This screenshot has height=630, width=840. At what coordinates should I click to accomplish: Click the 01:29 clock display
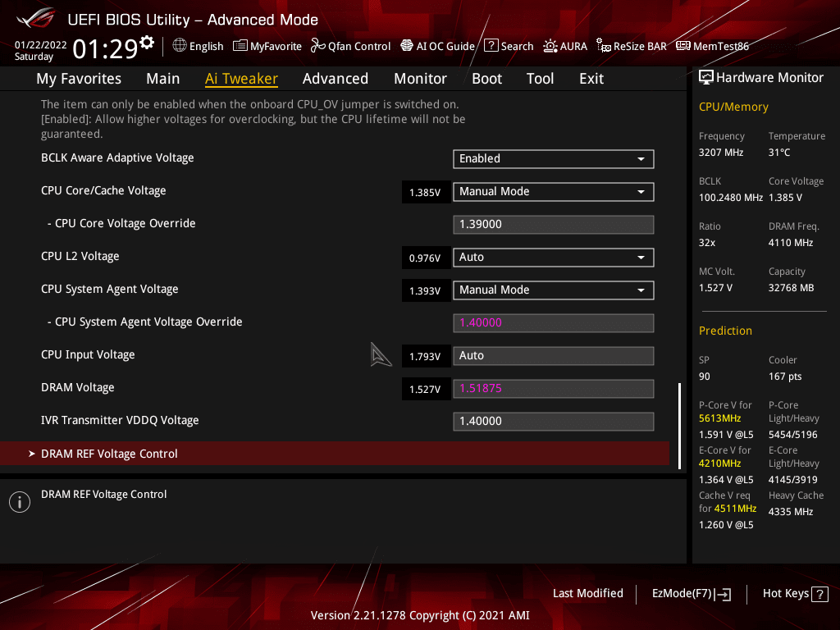(106, 48)
